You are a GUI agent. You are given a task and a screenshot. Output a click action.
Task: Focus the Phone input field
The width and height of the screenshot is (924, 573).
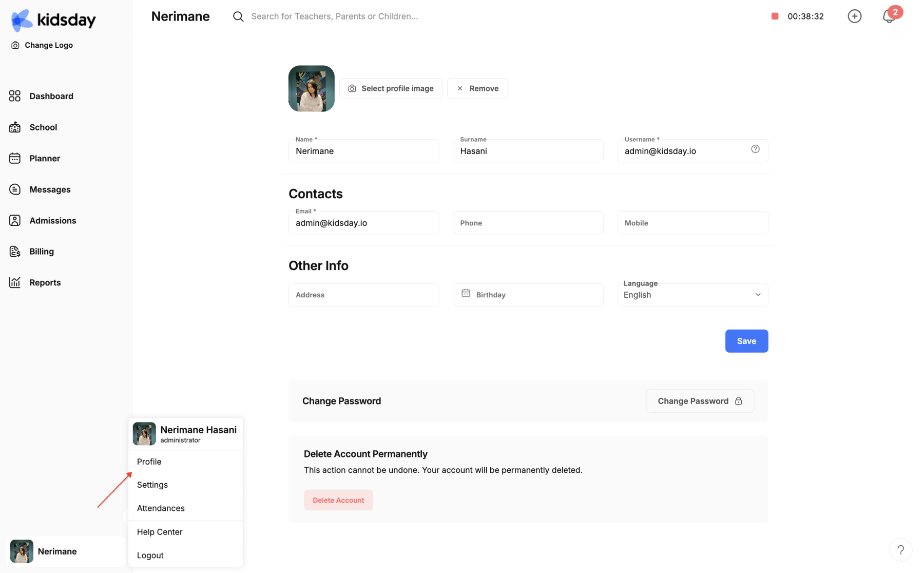[x=528, y=223]
